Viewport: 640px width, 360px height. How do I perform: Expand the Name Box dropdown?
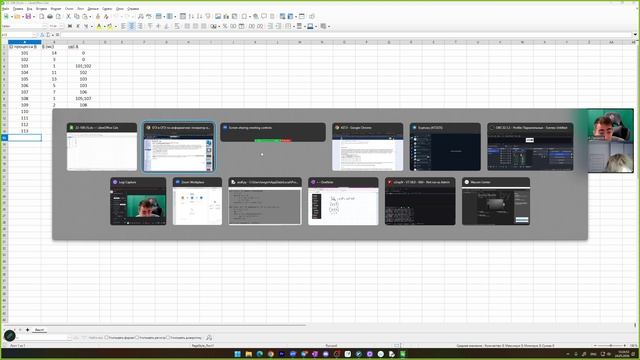(x=34, y=35)
